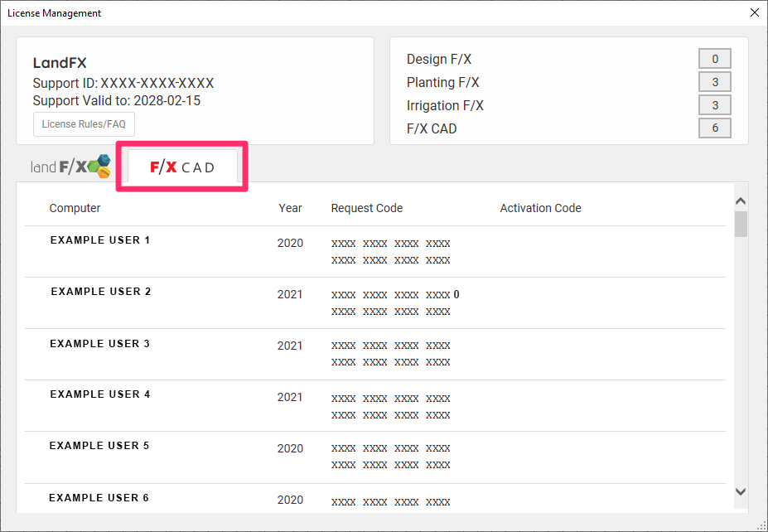
Task: Select the EXAMPLE USER 5 row
Action: coord(375,457)
